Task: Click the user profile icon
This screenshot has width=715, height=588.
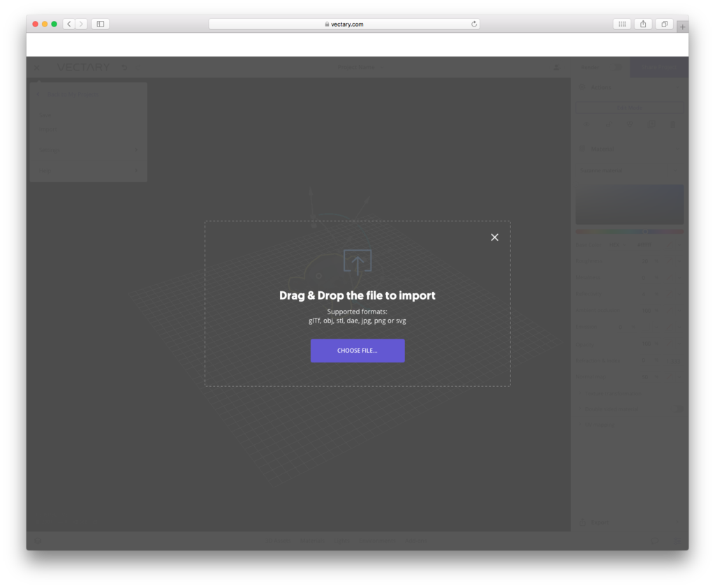Action: (x=556, y=68)
